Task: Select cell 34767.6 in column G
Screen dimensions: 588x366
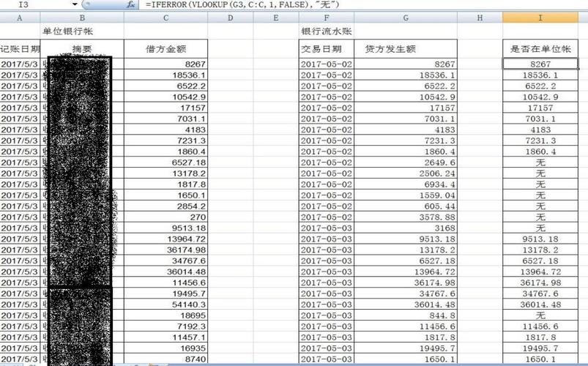Action: point(406,293)
